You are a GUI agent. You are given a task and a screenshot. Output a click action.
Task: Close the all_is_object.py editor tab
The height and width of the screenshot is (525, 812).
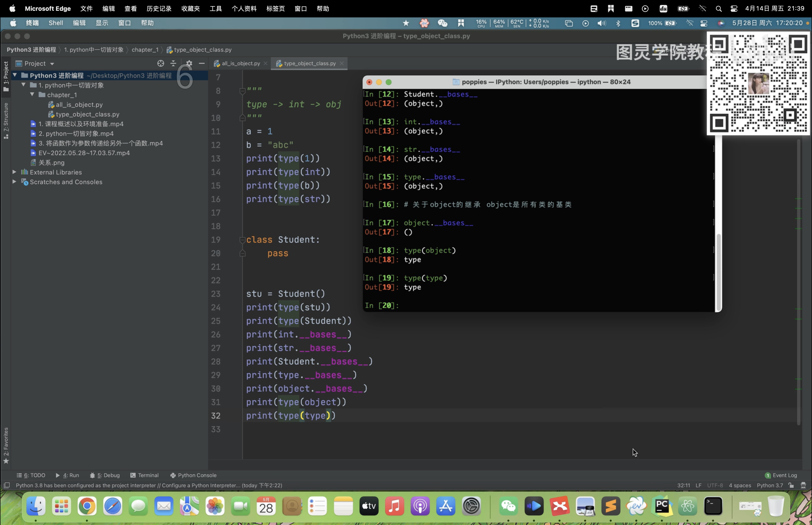(265, 63)
